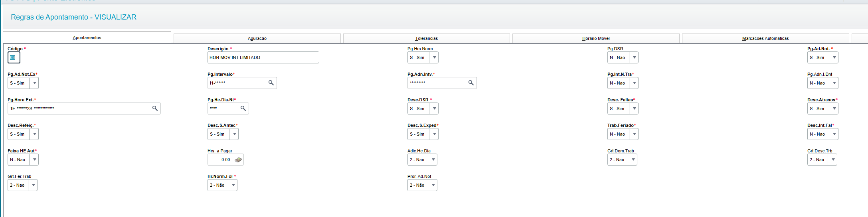Go to the Horario Movel tab
This screenshot has height=217, width=868.
click(596, 38)
